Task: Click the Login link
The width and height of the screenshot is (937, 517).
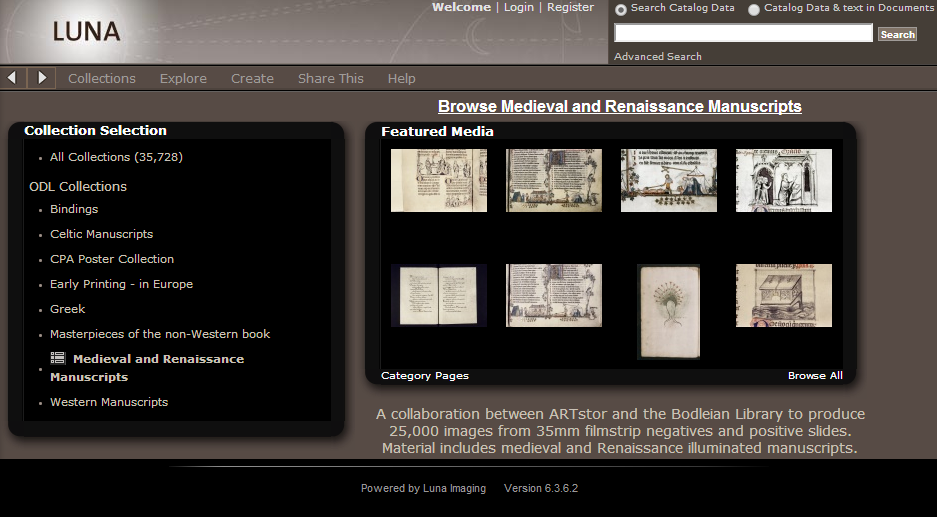Action: click(519, 7)
